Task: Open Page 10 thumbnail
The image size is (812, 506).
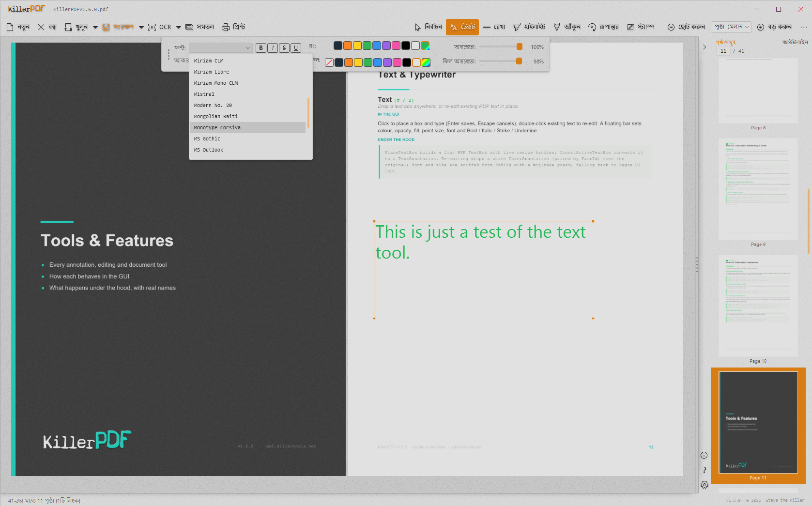Action: click(x=758, y=306)
